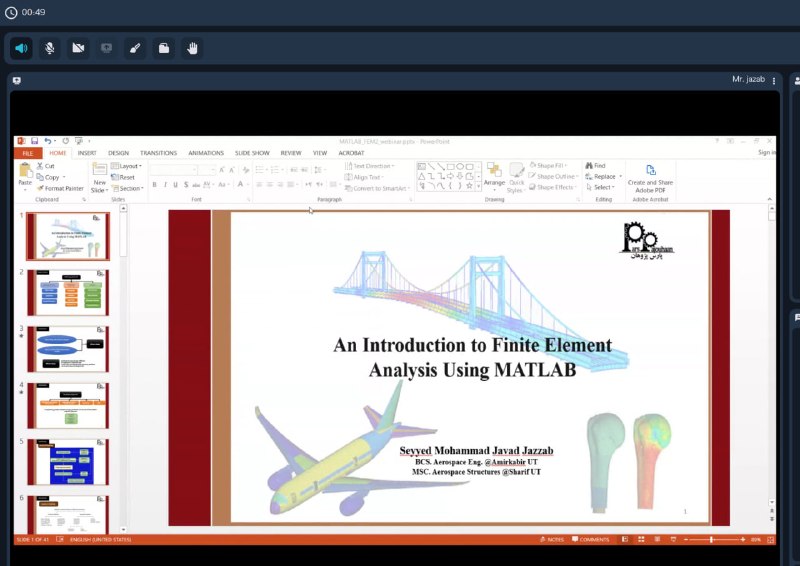Open the Select dropdown in Editing
The image size is (800, 566).
point(600,187)
